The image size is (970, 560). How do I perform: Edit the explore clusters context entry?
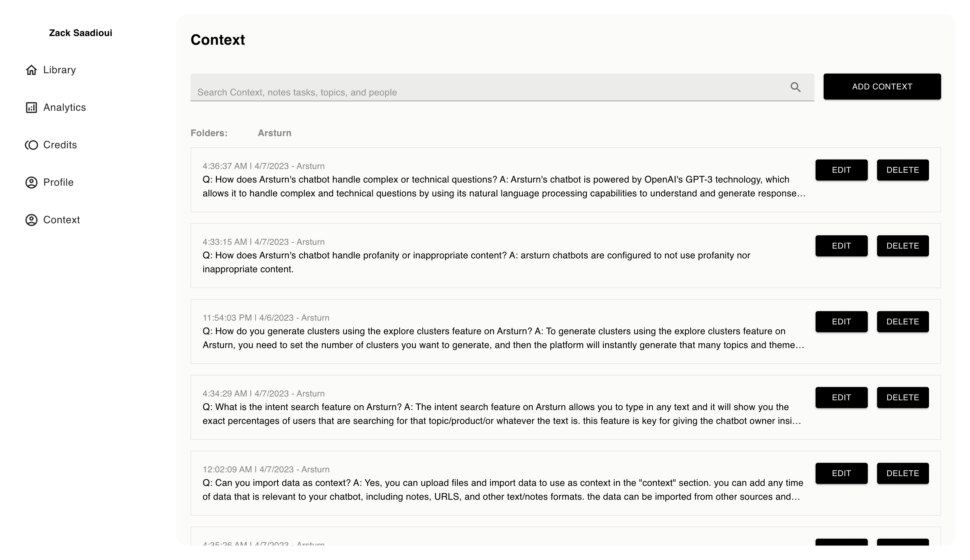pos(841,322)
